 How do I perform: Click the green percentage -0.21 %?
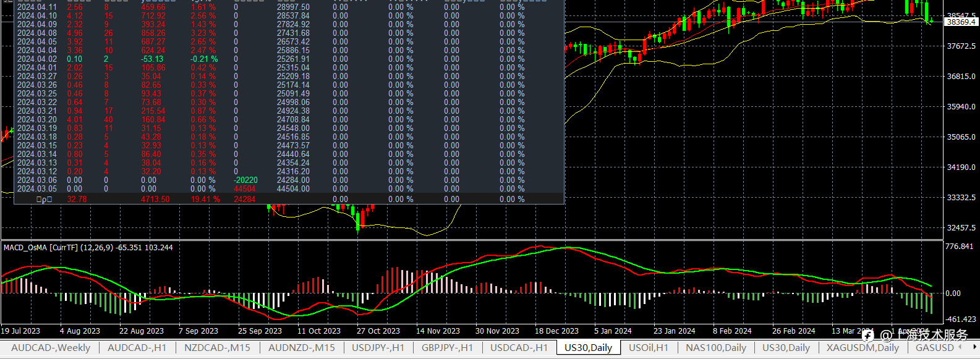tap(203, 59)
